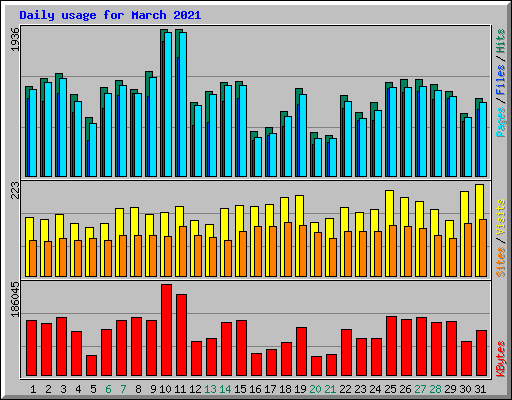Click day 11 on the date axis
Screen dimensions: 512x400
pos(180,389)
